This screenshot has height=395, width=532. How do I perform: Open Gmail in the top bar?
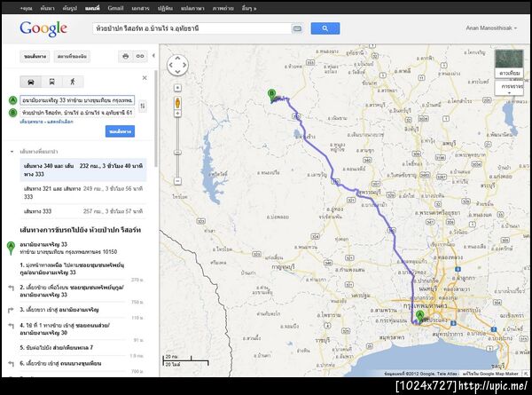click(115, 8)
